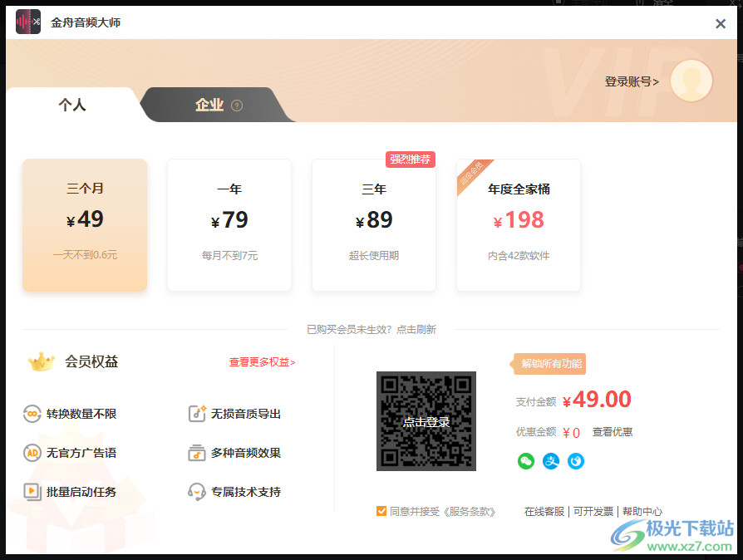Click the 批量启动任务 text
This screenshot has width=743, height=560.
(x=81, y=492)
